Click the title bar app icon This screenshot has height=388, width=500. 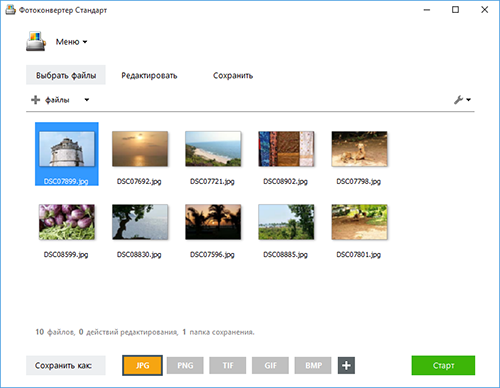[x=10, y=10]
